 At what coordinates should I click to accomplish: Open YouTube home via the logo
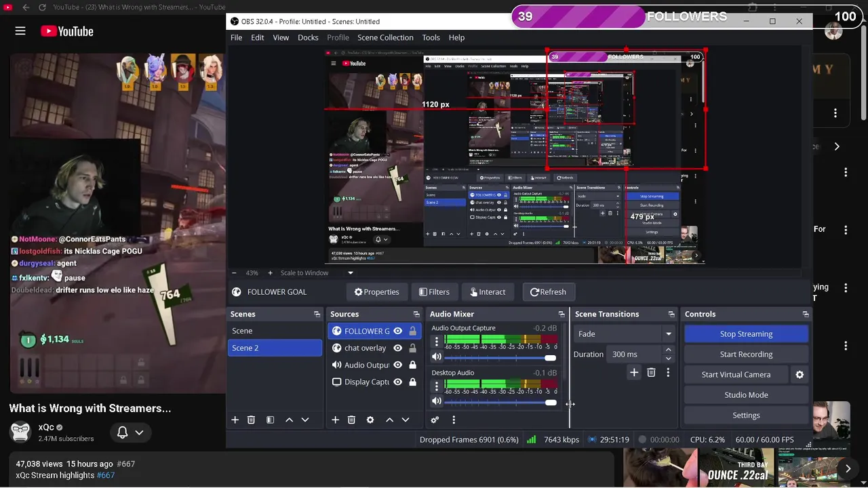pos(66,31)
